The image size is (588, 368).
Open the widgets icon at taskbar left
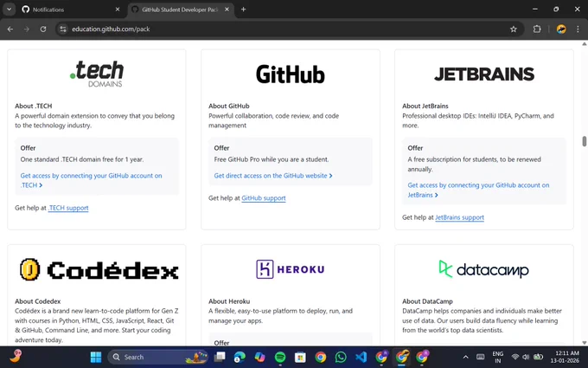pos(16,356)
